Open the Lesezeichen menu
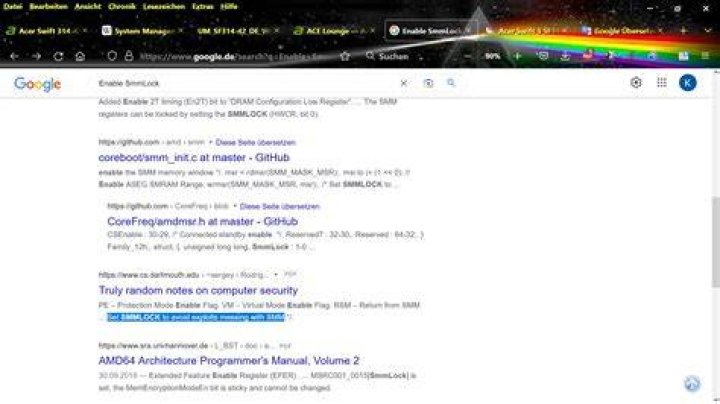The height and width of the screenshot is (404, 720). pyautogui.click(x=164, y=6)
